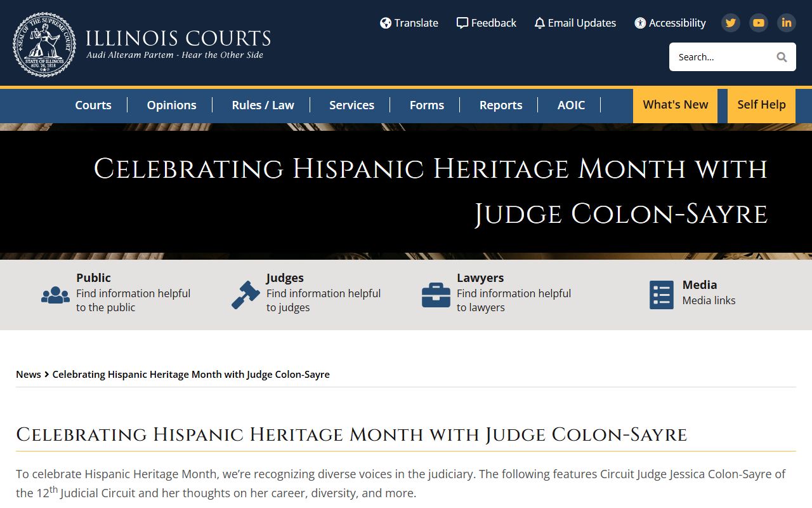This screenshot has height=508, width=812.
Task: Open the Email Updates link
Action: 575,23
